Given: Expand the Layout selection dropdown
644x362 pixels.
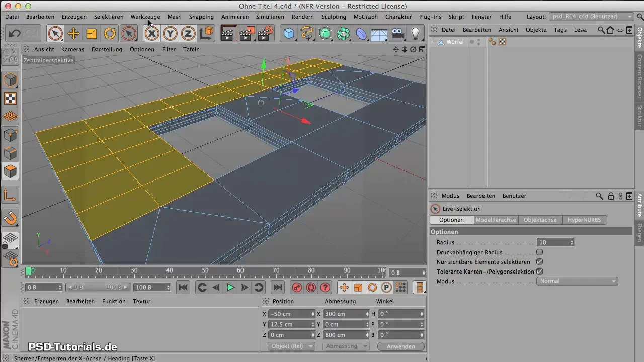Looking at the screenshot, I should click(x=591, y=17).
